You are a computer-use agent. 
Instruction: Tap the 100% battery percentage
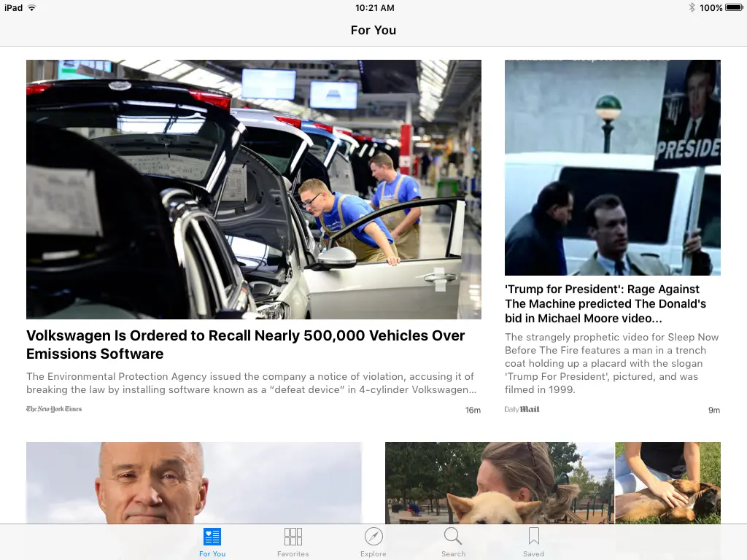711,7
